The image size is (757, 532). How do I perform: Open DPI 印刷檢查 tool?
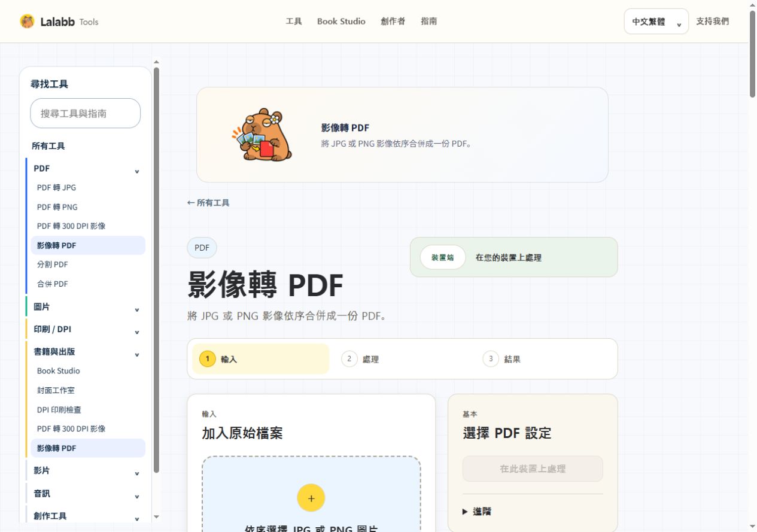tap(88, 410)
